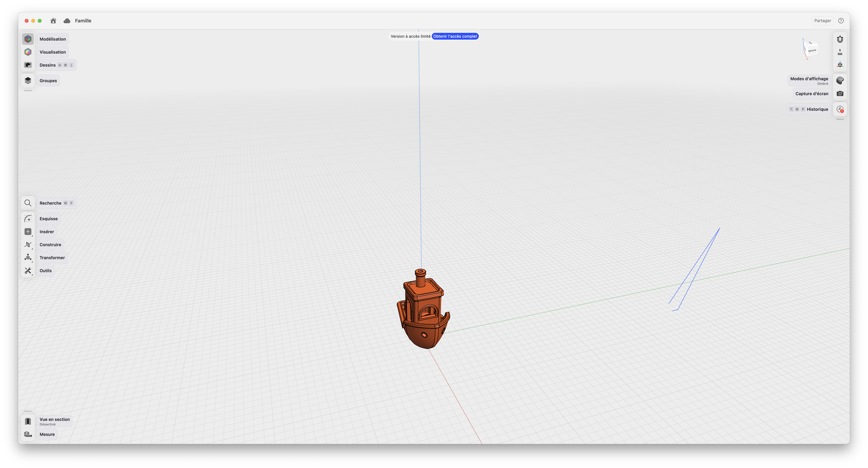Open the help question mark icon
This screenshot has height=468, width=868.
click(x=841, y=21)
